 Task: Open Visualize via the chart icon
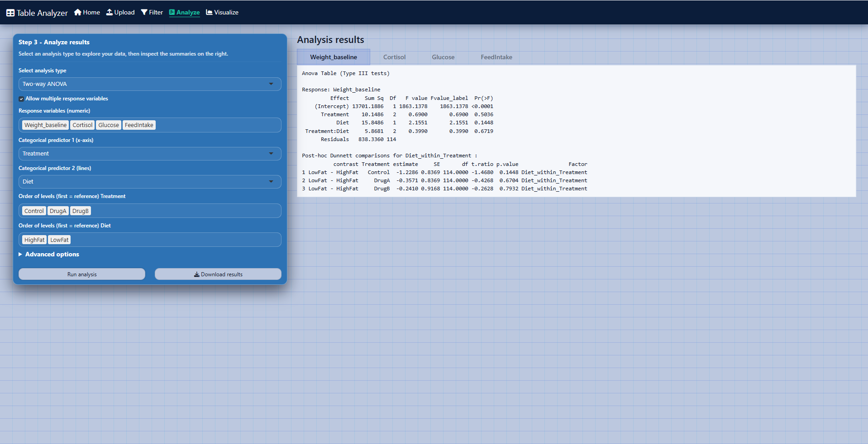tap(209, 12)
